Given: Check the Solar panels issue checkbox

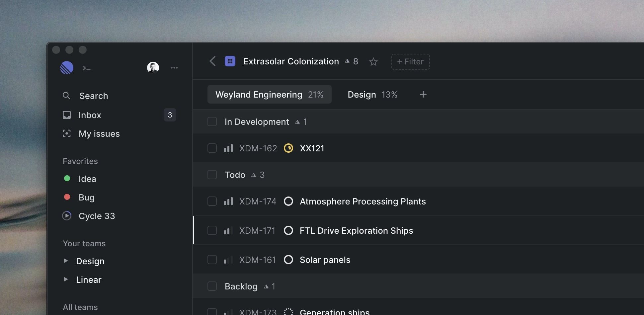Looking at the screenshot, I should (212, 260).
